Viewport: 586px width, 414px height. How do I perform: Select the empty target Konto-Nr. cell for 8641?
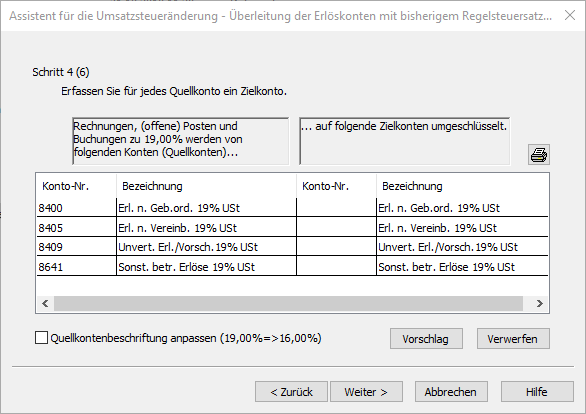tap(336, 266)
